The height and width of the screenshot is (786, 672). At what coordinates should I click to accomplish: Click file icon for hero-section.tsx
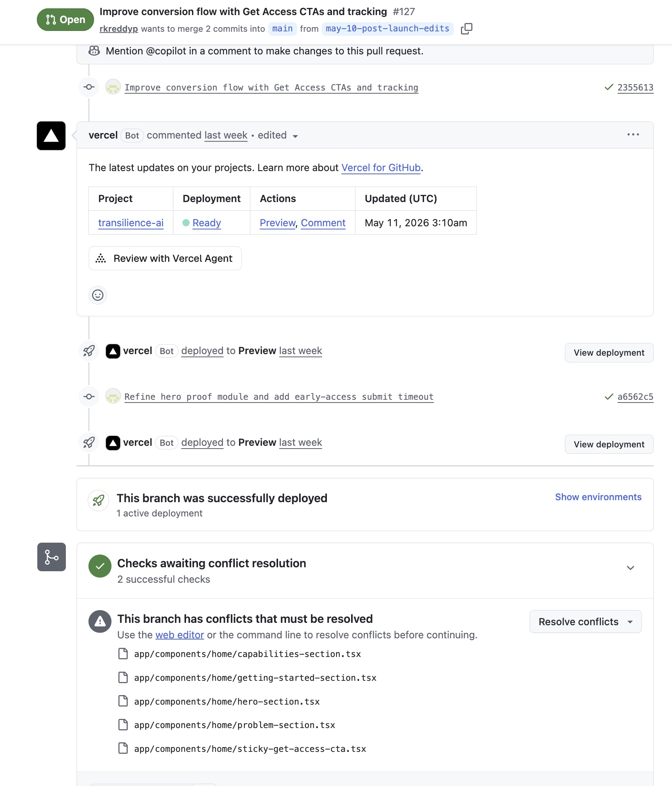point(123,701)
